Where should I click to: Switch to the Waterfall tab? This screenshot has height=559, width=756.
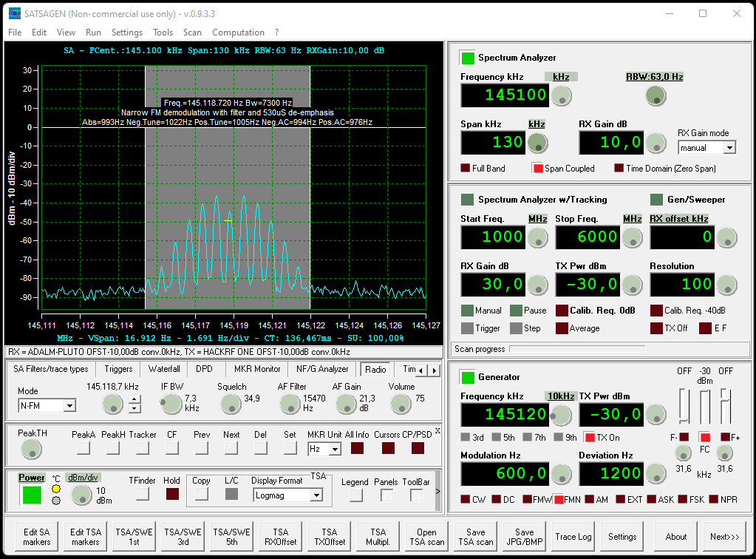click(x=164, y=369)
